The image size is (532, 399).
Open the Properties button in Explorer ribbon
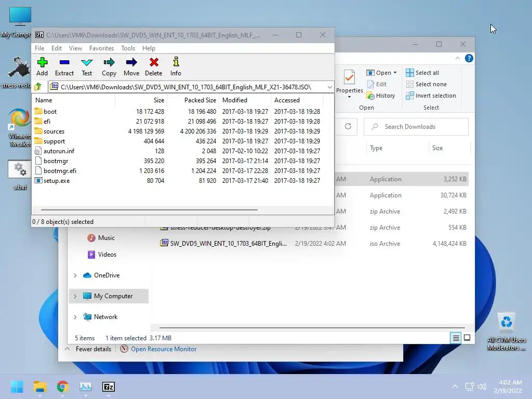[x=350, y=84]
